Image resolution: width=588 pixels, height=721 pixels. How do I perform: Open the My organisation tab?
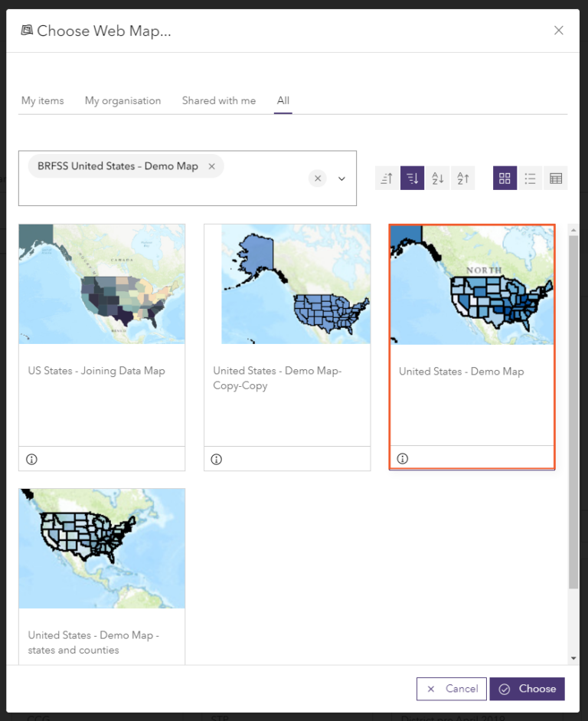(123, 100)
